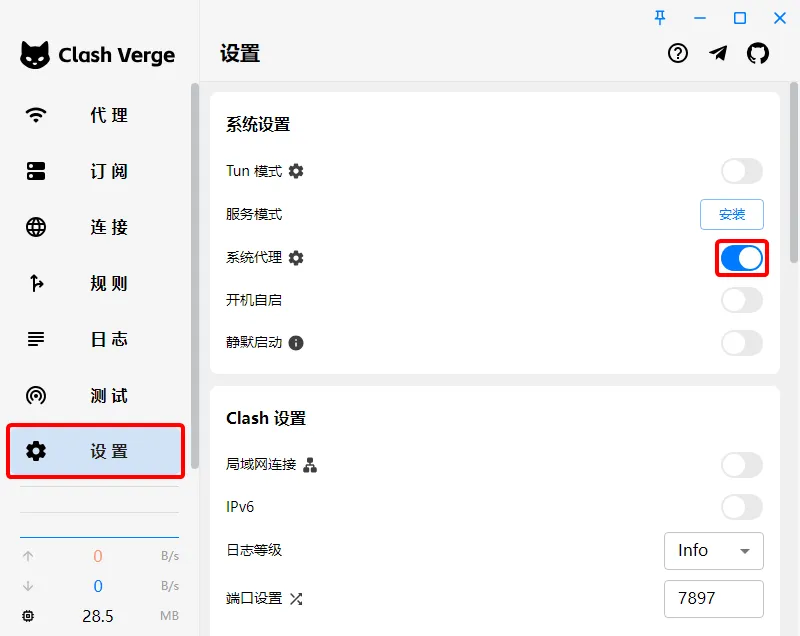The width and height of the screenshot is (800, 636).
Task: Enable Tun 模式 toggle
Action: (x=741, y=171)
